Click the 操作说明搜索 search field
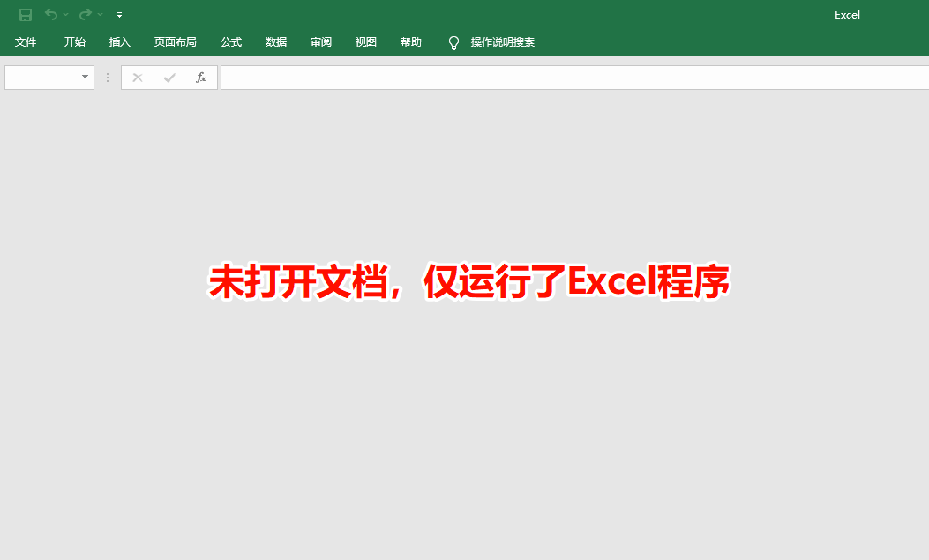Screen dimensions: 929x560 point(503,42)
